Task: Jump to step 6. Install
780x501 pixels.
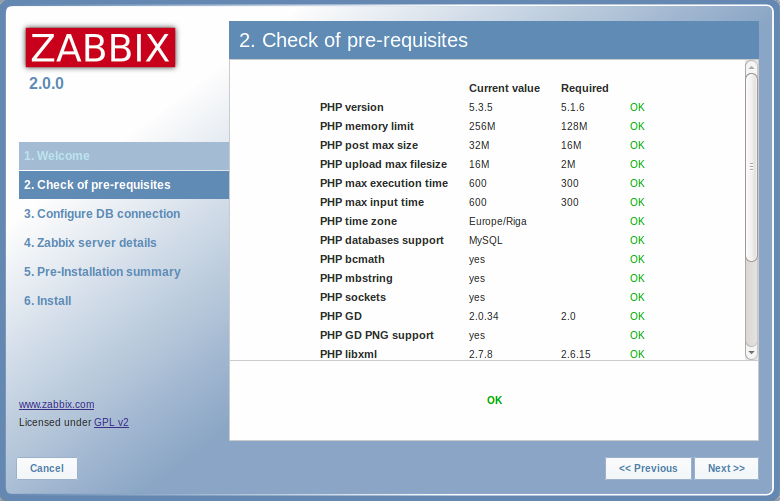Action: 48,301
